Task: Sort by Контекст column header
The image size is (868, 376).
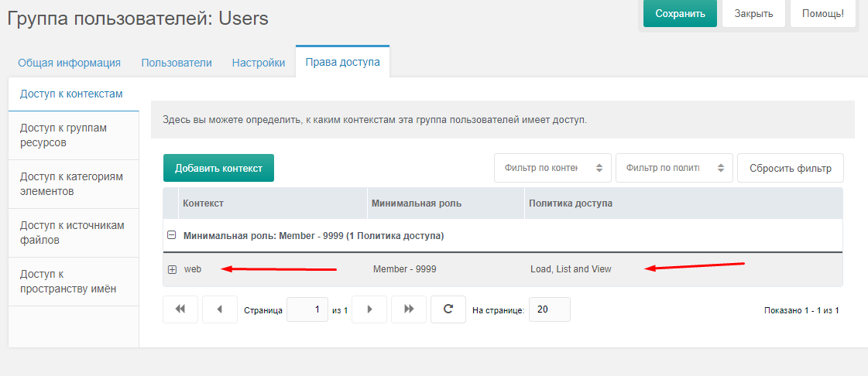Action: point(273,203)
